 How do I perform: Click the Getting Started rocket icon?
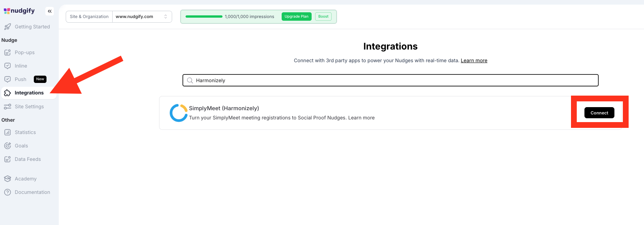(x=7, y=27)
